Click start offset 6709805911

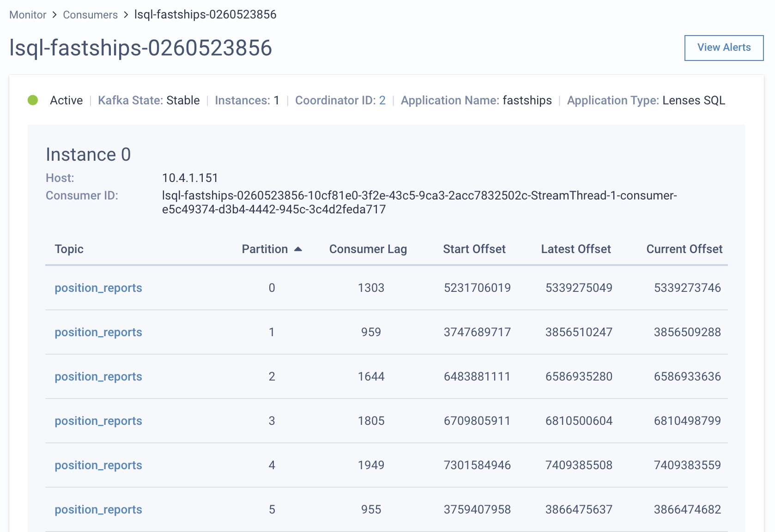[x=477, y=421]
